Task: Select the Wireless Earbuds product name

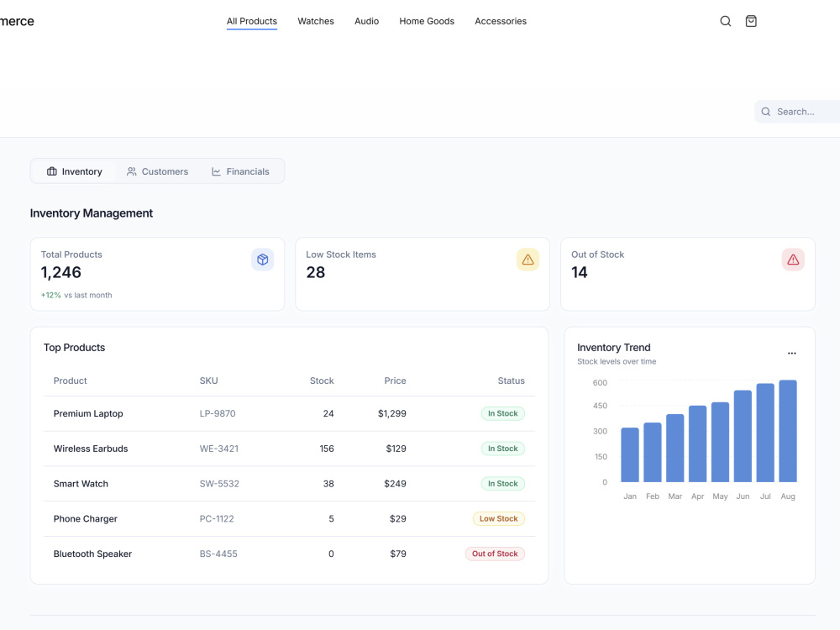Action: click(x=91, y=449)
